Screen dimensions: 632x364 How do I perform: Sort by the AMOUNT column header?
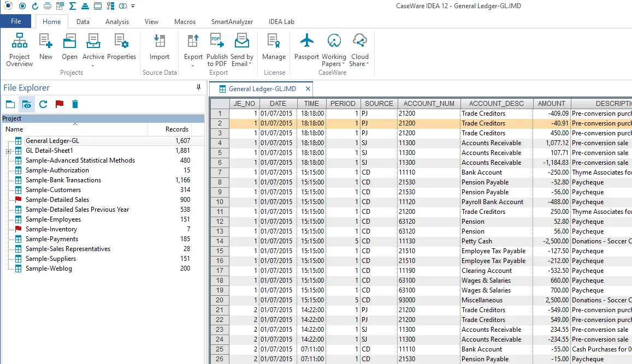(x=551, y=104)
